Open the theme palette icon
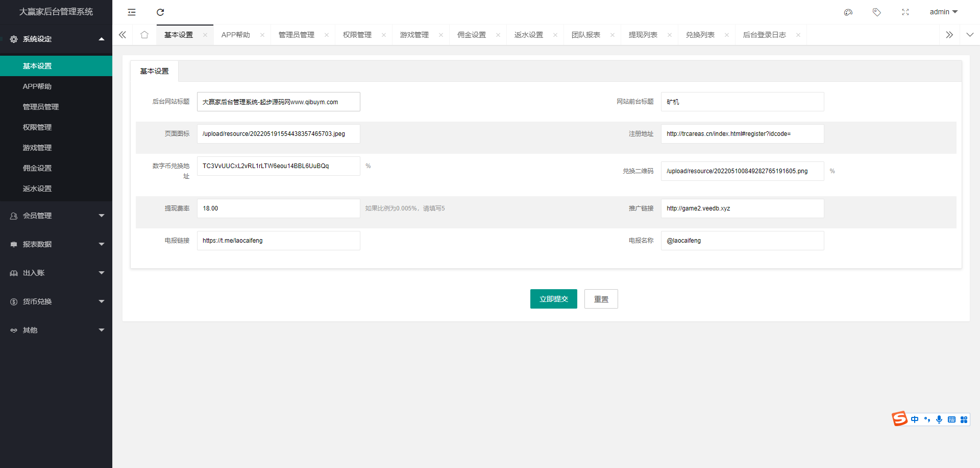 click(848, 12)
